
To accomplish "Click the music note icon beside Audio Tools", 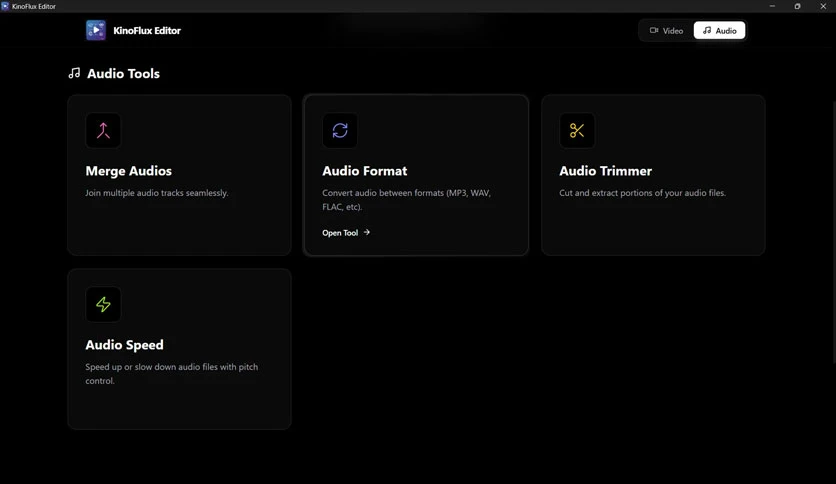I will 75,73.
